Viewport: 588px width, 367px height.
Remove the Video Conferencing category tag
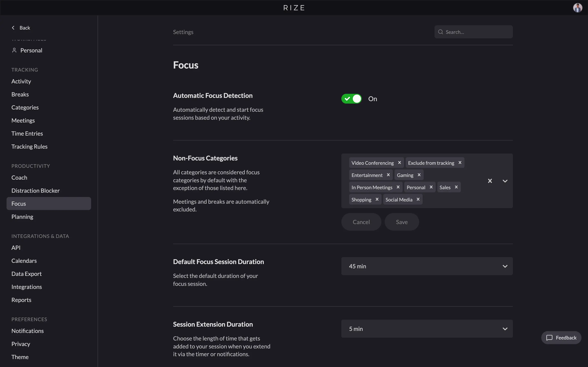[399, 163]
